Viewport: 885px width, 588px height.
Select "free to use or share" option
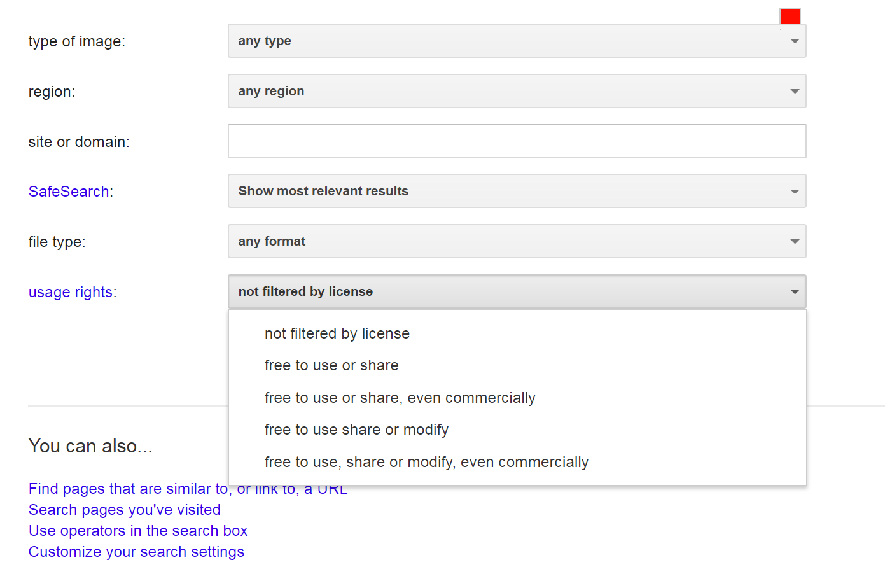coord(331,365)
